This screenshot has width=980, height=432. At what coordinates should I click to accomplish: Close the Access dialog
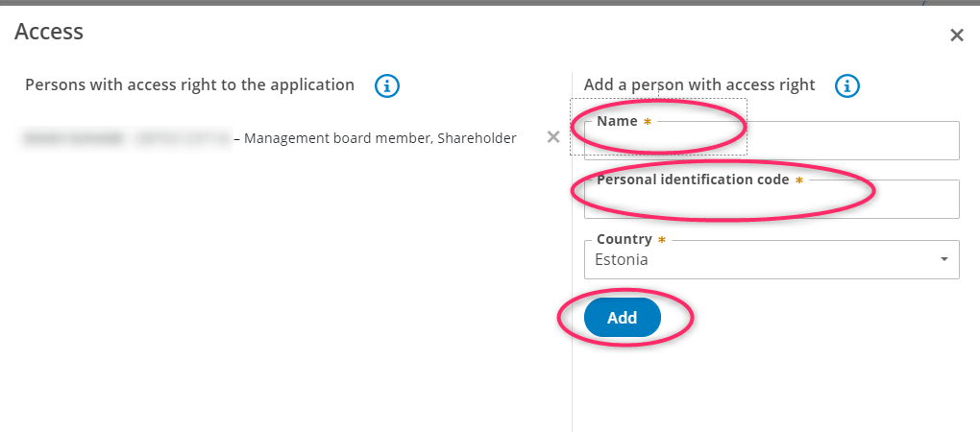957,36
